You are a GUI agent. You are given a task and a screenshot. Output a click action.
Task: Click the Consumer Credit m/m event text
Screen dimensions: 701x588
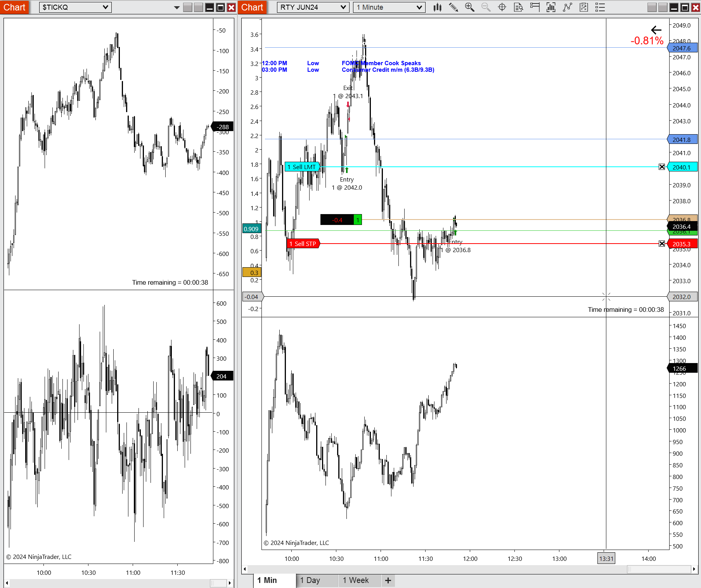pyautogui.click(x=388, y=70)
